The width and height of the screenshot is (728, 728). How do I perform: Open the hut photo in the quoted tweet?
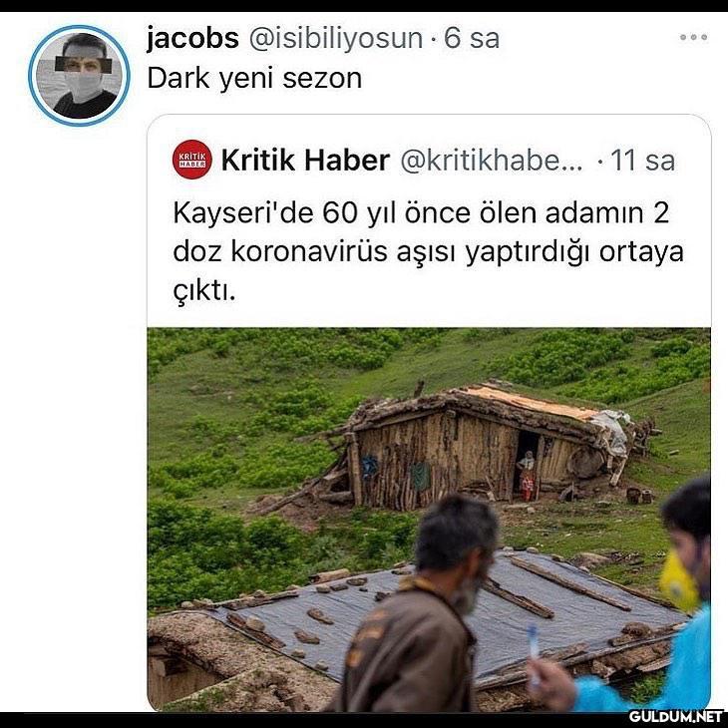[429, 519]
